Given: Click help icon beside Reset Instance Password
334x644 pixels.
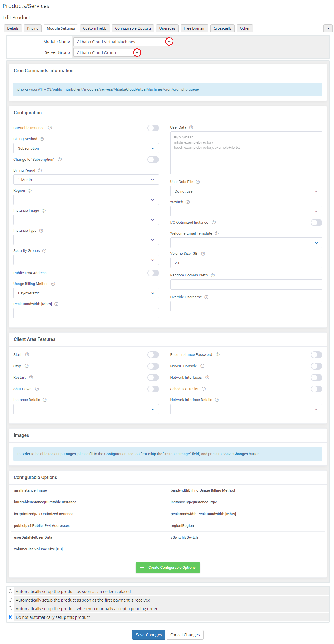Looking at the screenshot, I should tap(218, 354).
